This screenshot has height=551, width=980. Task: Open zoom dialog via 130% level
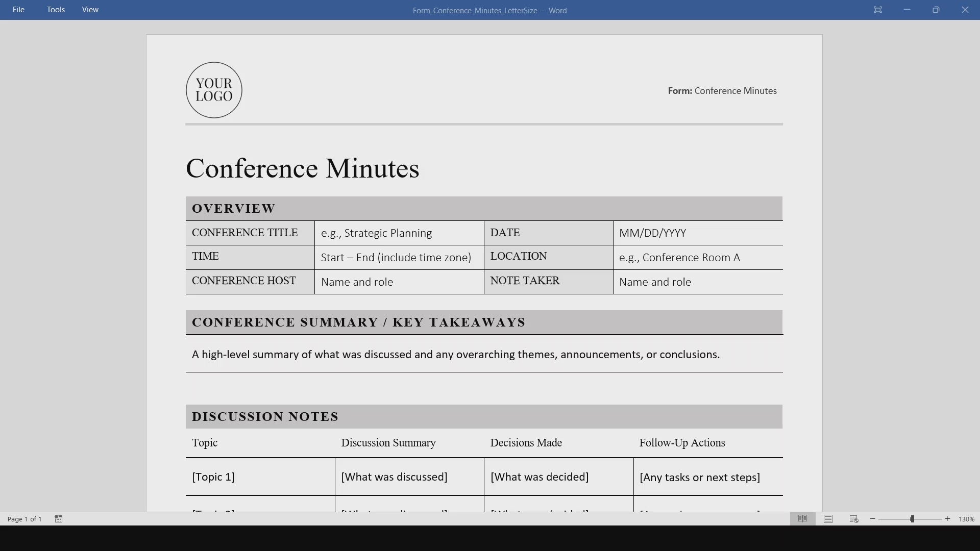(x=966, y=519)
